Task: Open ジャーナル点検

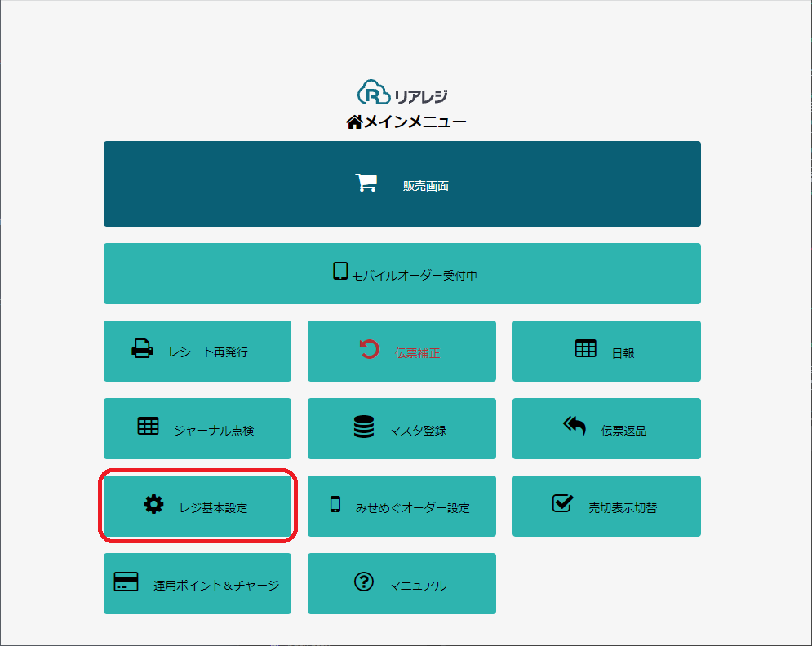Action: pos(197,428)
